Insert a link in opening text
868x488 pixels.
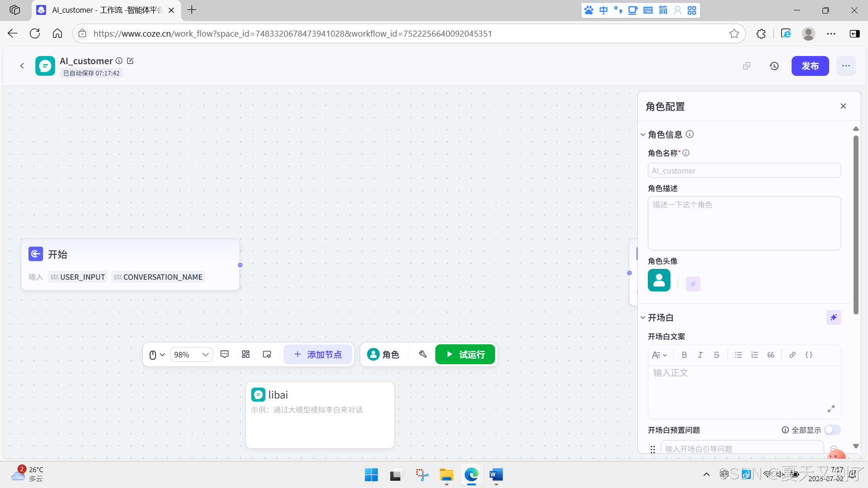[792, 355]
